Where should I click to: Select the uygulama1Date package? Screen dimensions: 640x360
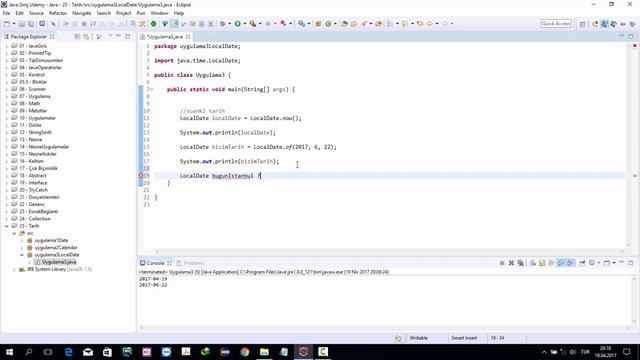point(51,240)
